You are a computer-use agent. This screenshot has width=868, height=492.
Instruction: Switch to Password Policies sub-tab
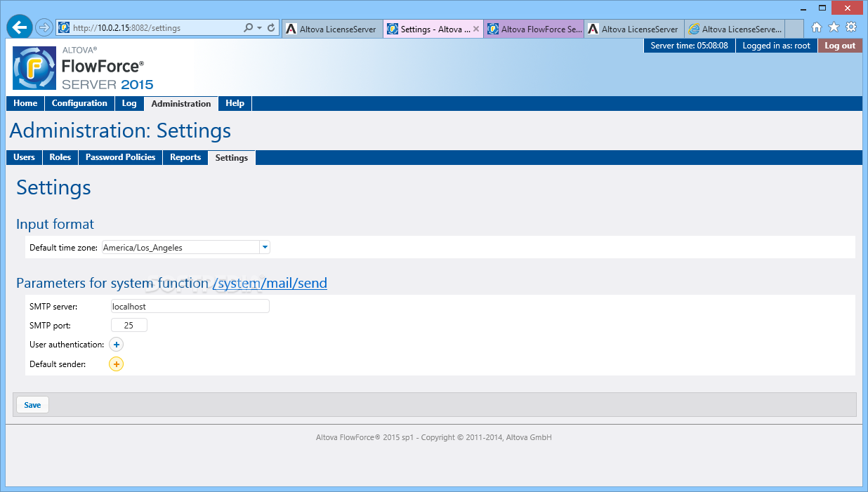click(121, 157)
